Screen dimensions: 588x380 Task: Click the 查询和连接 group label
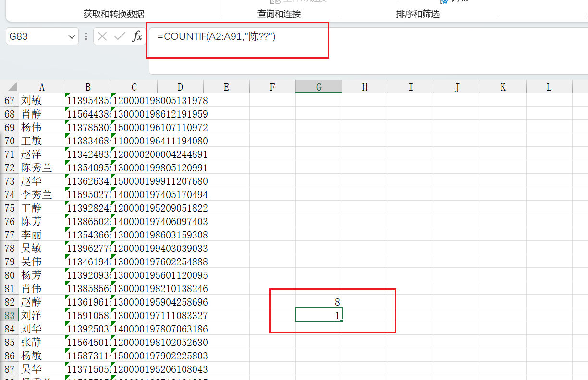[x=279, y=14]
